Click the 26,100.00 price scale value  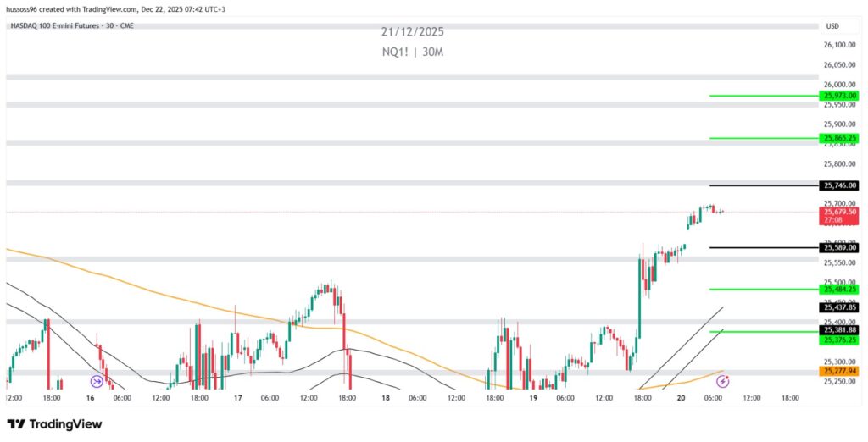838,45
